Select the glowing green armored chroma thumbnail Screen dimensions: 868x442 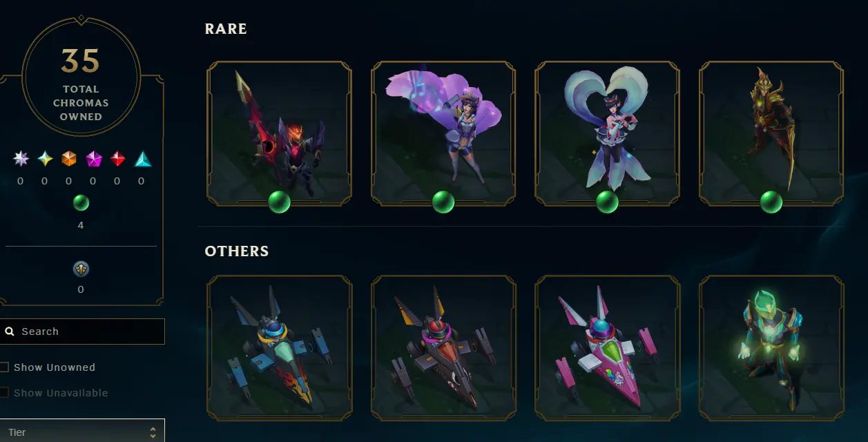pos(771,348)
